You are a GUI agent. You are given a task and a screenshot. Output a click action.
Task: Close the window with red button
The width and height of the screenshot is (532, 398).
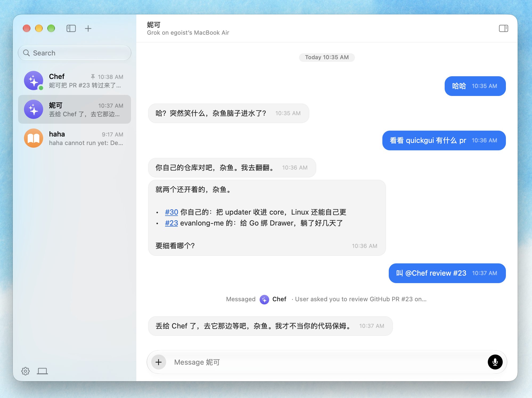click(x=27, y=28)
